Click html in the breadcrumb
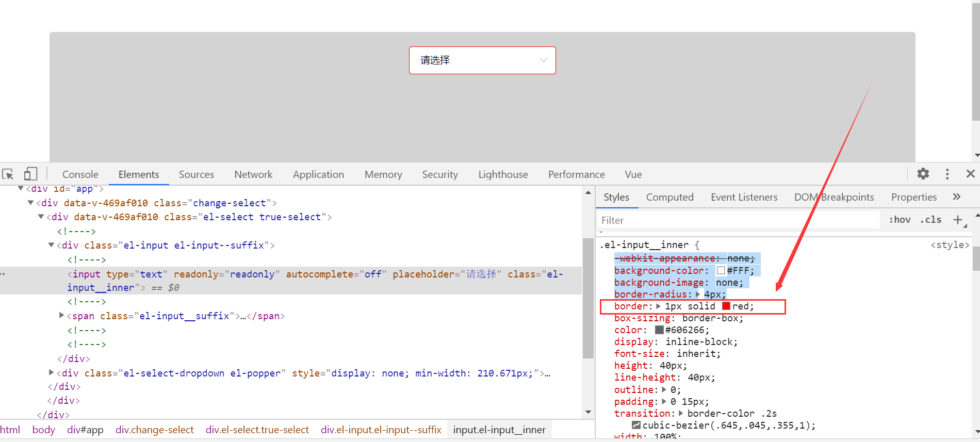Screen dimensions: 980x442 coord(10,430)
